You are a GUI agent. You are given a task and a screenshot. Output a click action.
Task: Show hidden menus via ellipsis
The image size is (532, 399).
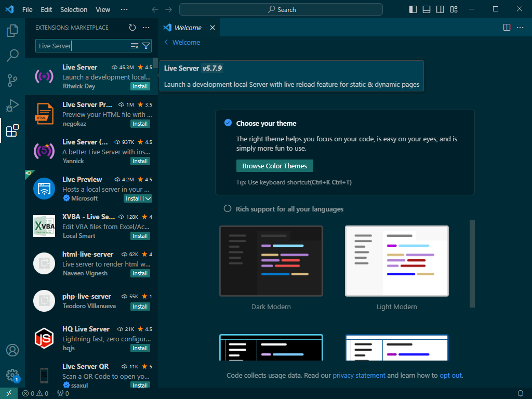coord(124,9)
